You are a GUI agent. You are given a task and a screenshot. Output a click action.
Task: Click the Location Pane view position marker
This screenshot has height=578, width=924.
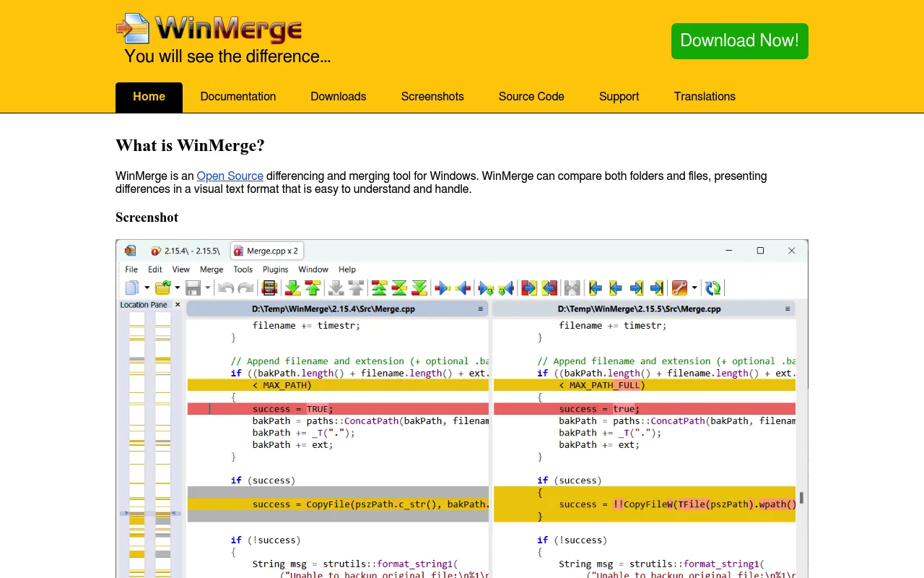150,514
